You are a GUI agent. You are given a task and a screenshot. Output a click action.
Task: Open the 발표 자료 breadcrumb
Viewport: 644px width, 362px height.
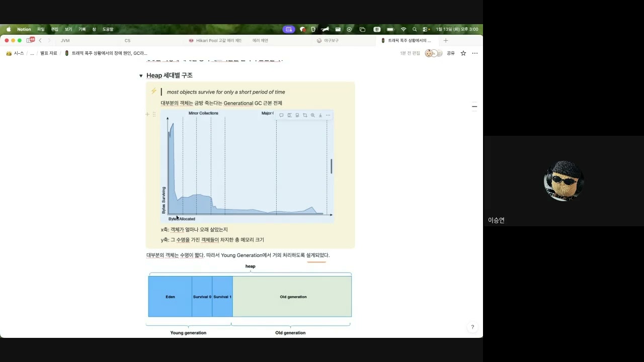coord(49,53)
